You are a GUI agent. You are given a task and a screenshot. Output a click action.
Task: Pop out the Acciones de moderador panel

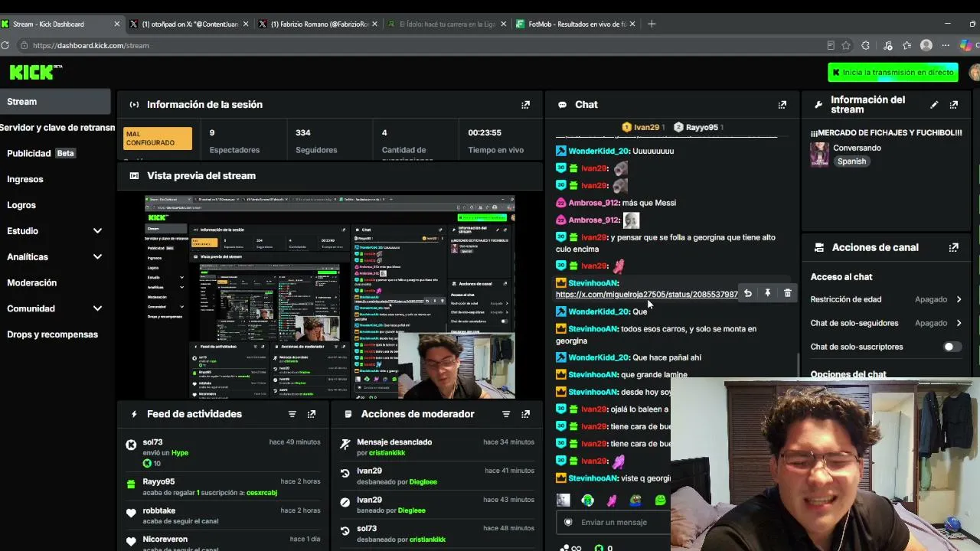pyautogui.click(x=525, y=414)
